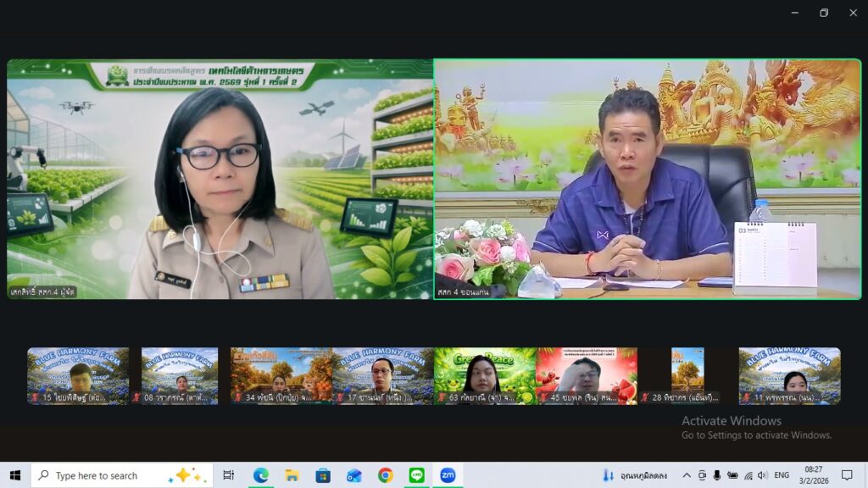Viewport: 868px width, 488px height.
Task: Open Task View on the taskbar
Action: pyautogui.click(x=229, y=475)
